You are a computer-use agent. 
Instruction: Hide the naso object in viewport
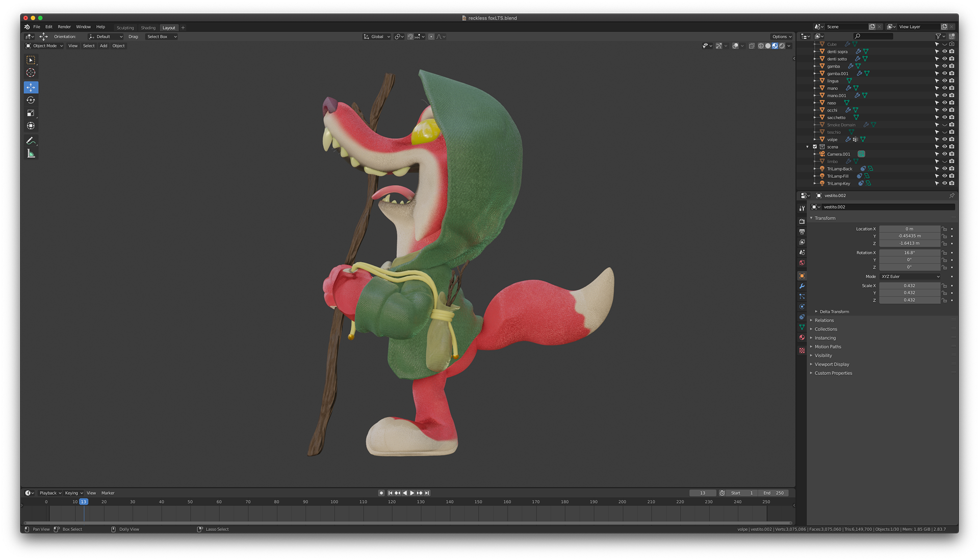944,103
